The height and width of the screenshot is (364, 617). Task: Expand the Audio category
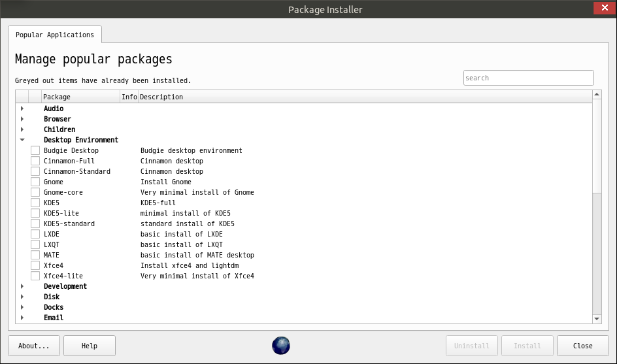(x=22, y=108)
